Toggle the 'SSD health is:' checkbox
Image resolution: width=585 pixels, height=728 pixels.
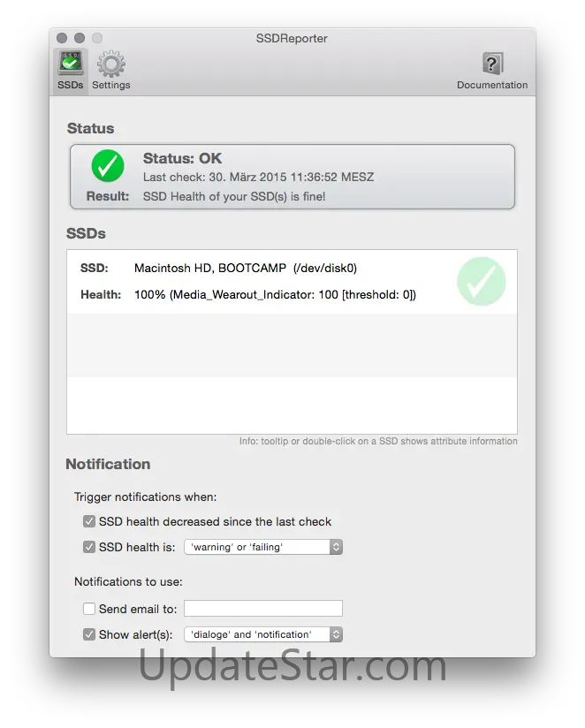click(x=89, y=547)
